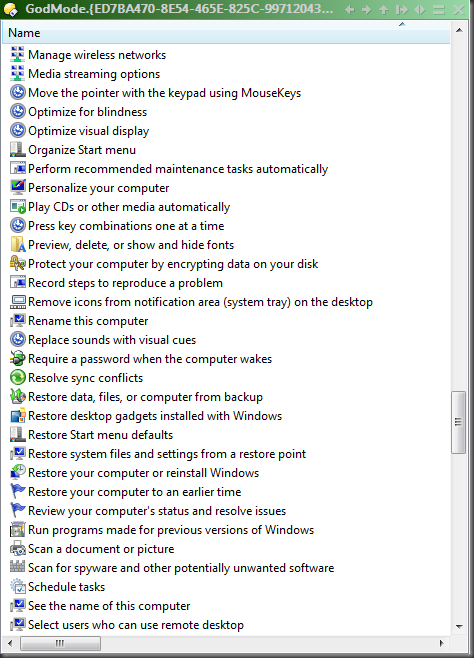Screen dimensions: 474x658
Task: Click the Windows Defender wall icon for spyware scan
Action: point(18,567)
